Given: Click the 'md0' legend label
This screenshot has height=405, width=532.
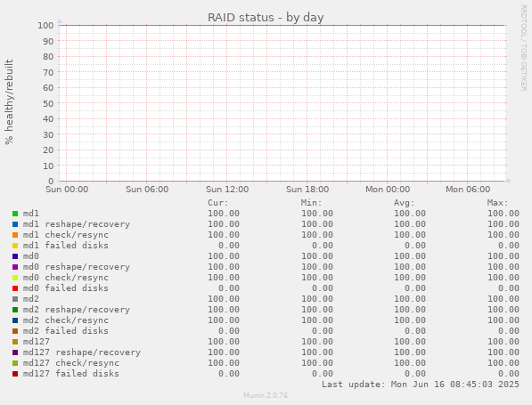Looking at the screenshot, I should pos(31,256).
